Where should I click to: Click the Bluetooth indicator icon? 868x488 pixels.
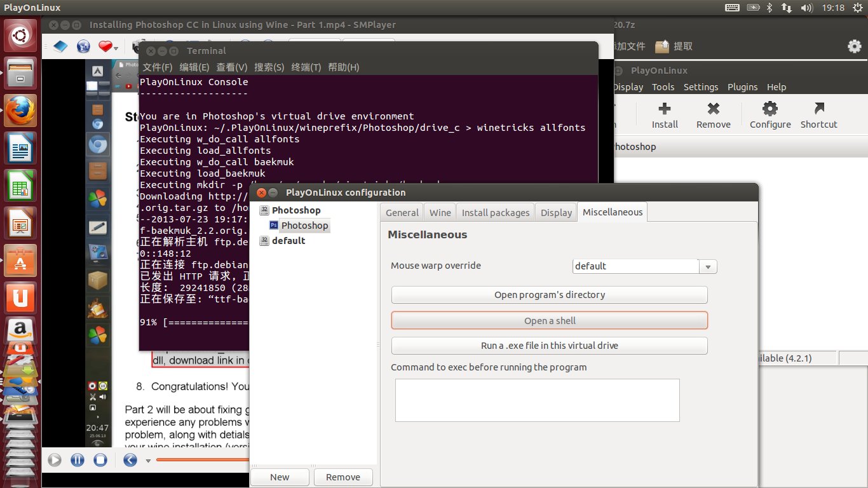pyautogui.click(x=770, y=8)
